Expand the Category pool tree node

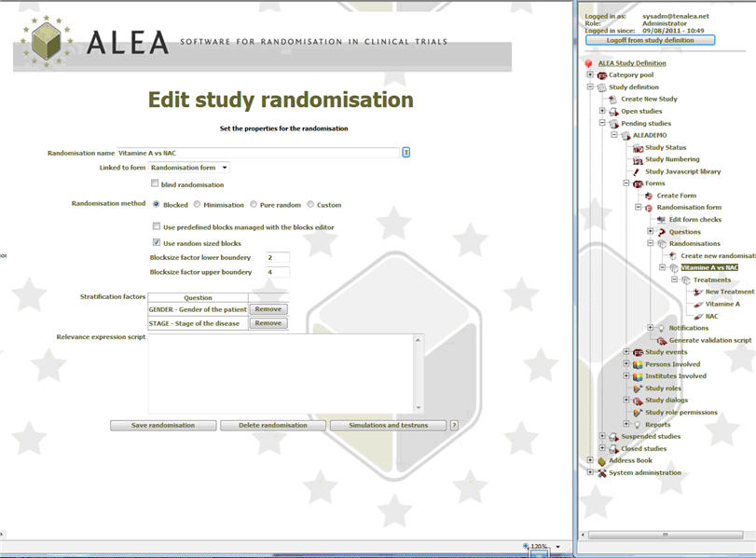point(590,75)
